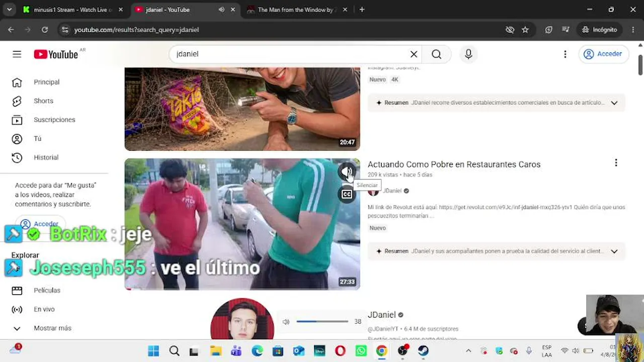Open Principal in the sidebar
This screenshot has width=644, height=362.
click(x=47, y=82)
